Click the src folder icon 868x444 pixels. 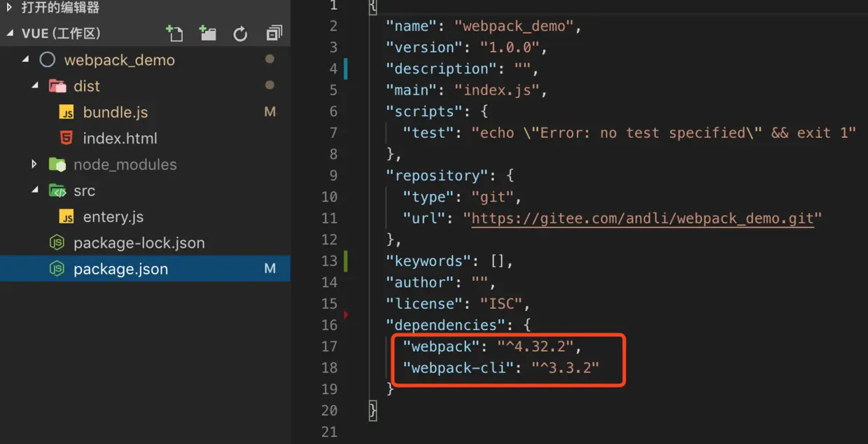point(57,190)
